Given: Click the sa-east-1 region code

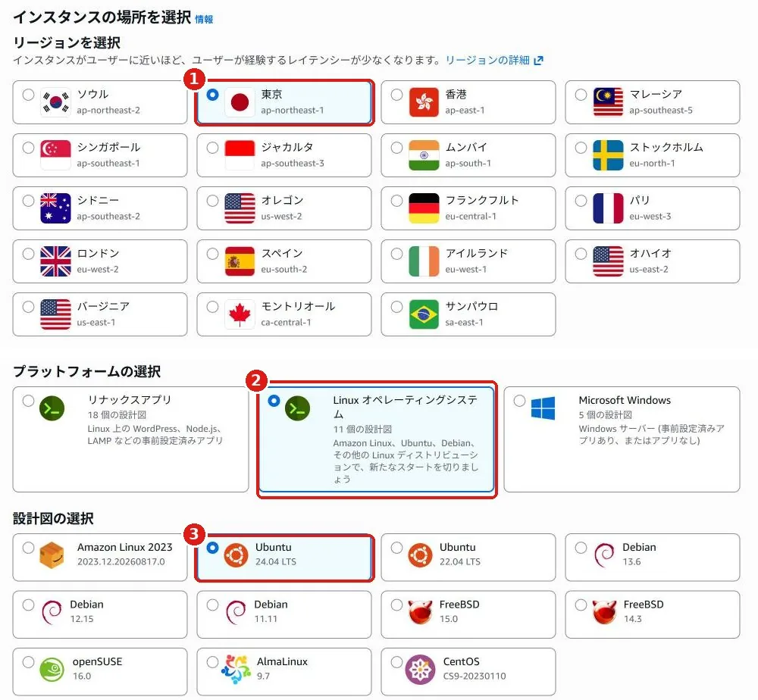Looking at the screenshot, I should 464,323.
